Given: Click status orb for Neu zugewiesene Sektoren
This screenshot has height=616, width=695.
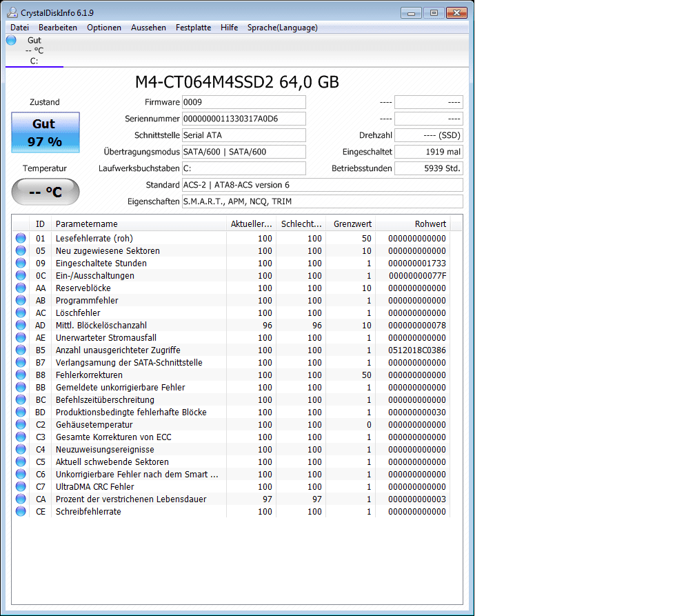Looking at the screenshot, I should point(21,250).
